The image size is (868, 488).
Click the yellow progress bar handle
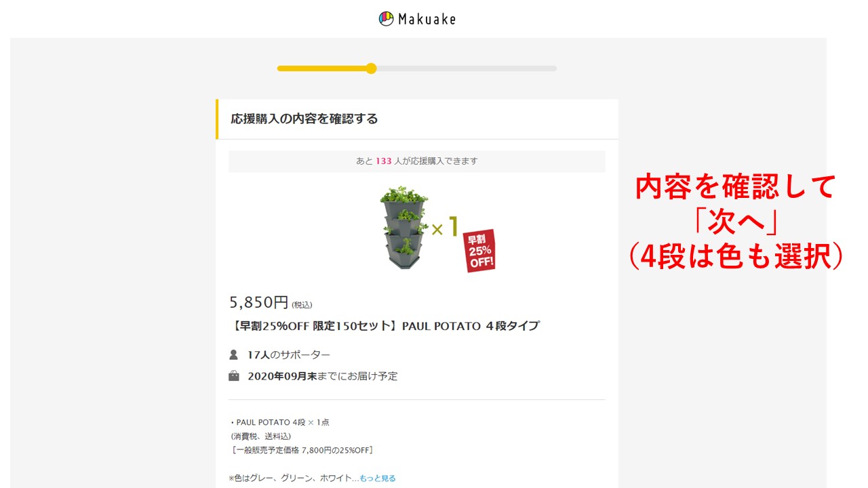371,68
